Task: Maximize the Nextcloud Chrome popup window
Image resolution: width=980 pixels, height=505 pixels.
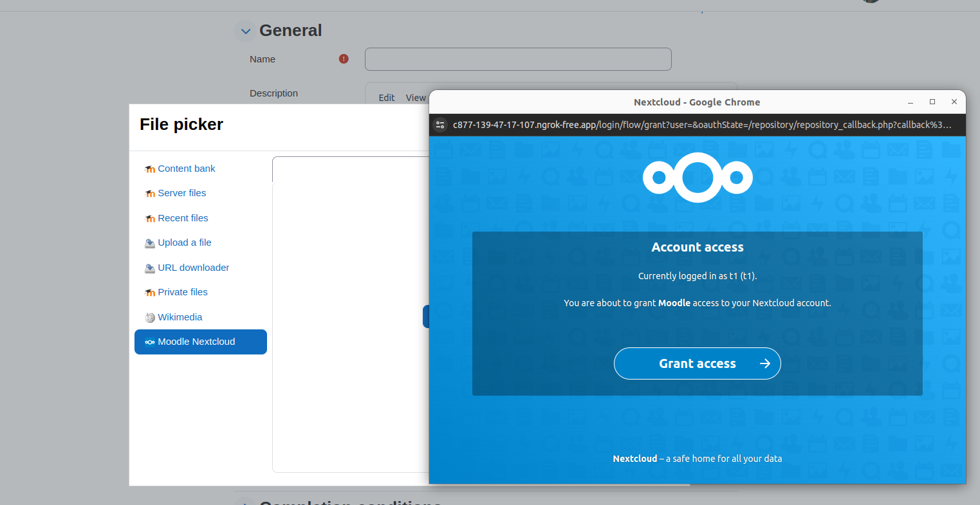Action: [932, 102]
